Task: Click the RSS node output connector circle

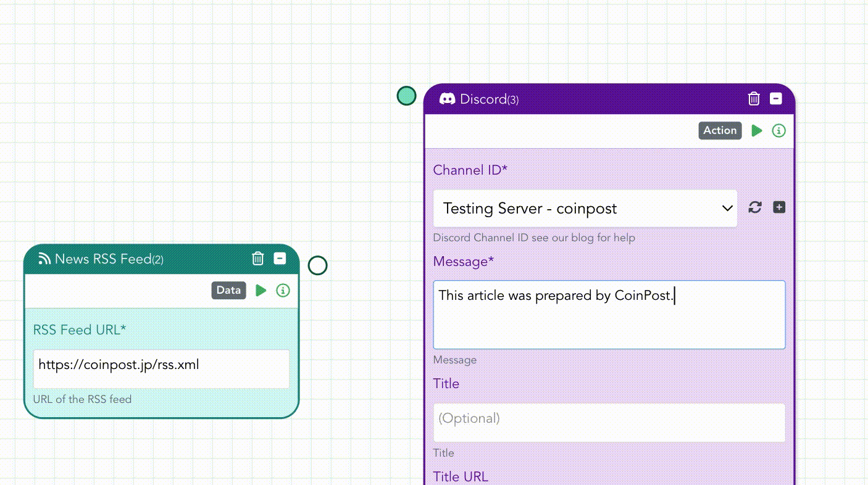Action: tap(317, 266)
